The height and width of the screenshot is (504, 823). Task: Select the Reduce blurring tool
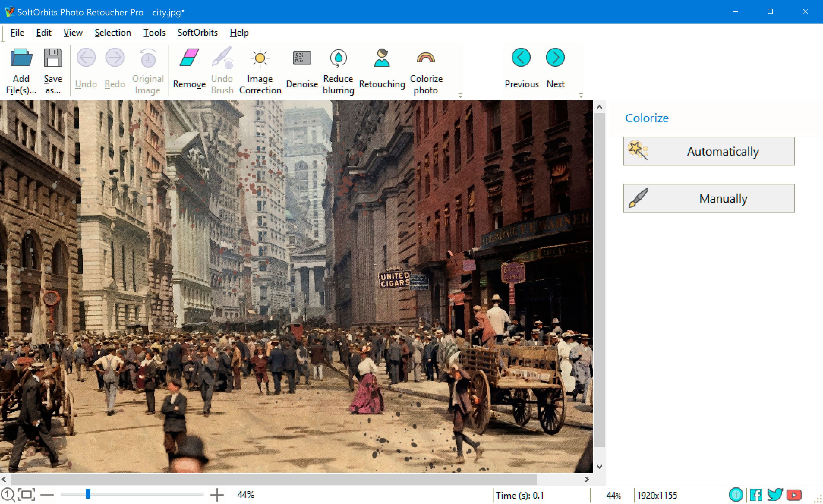pos(338,71)
